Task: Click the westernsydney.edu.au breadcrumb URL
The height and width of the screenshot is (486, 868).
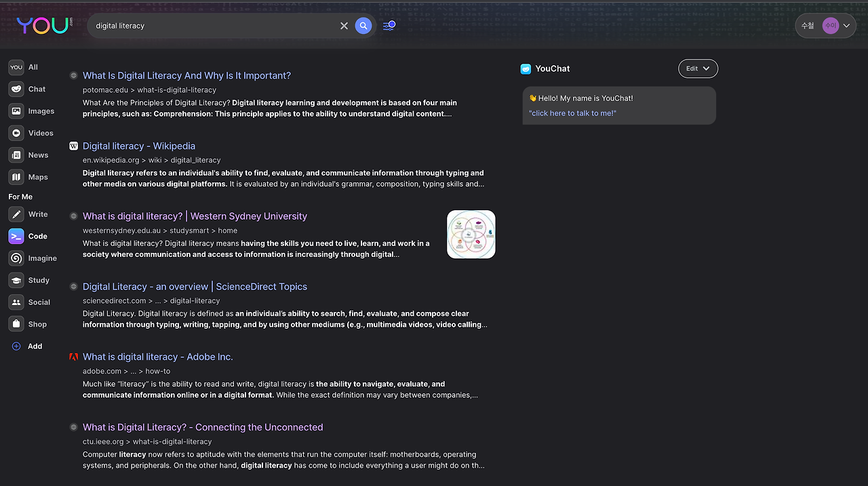Action: tap(160, 230)
